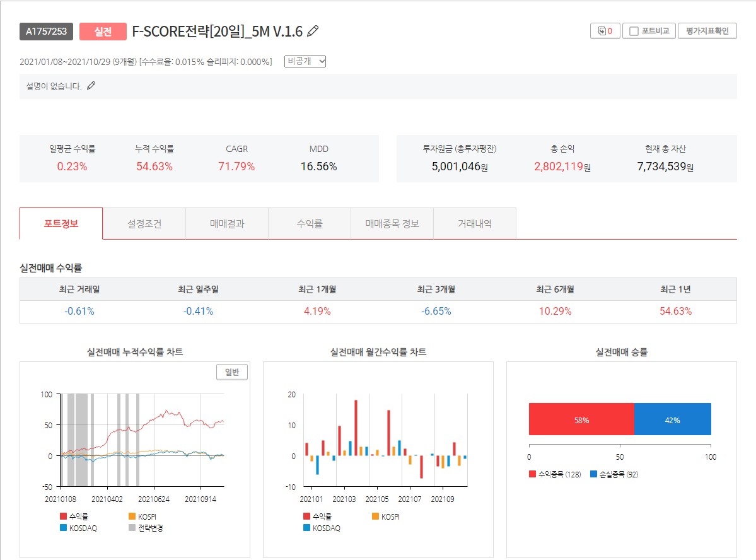Click 최근 3개월 return -6.65%

436,311
